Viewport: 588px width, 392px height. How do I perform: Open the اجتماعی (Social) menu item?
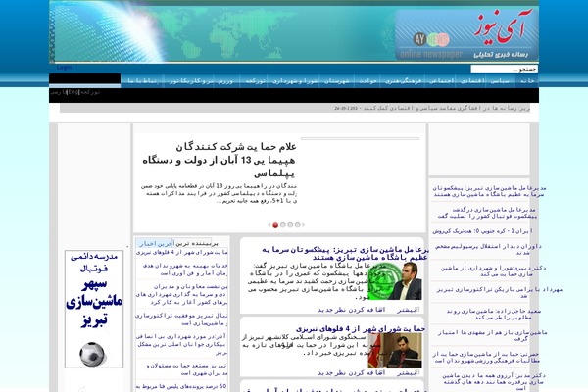coord(440,80)
